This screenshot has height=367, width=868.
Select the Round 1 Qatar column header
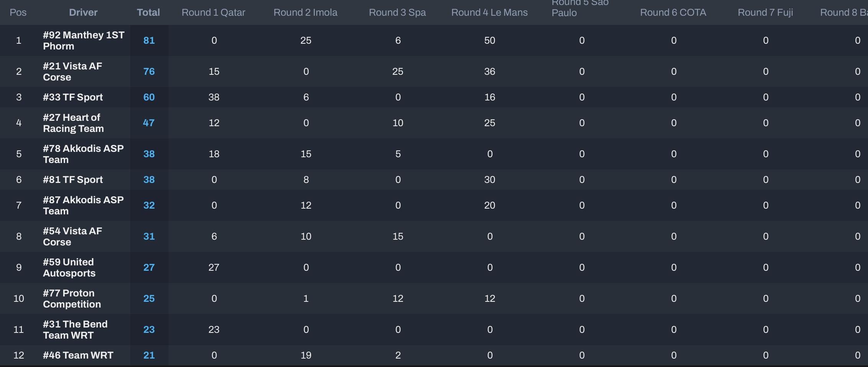(x=213, y=12)
